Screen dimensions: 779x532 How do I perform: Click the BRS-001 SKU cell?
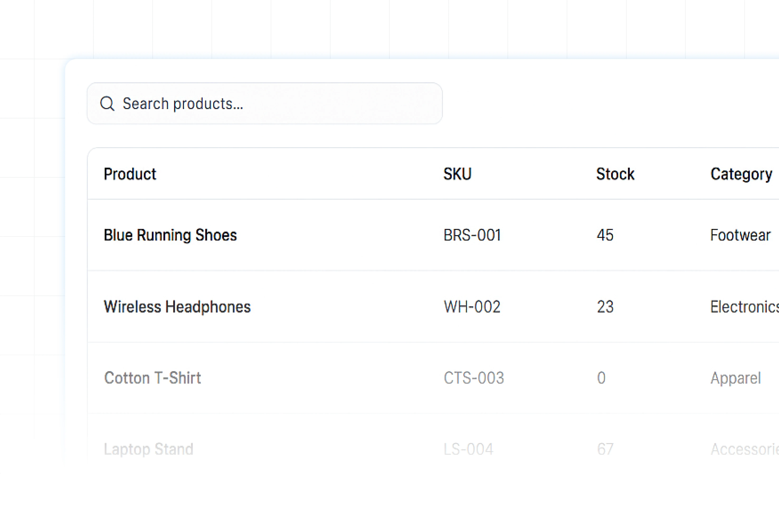[472, 235]
